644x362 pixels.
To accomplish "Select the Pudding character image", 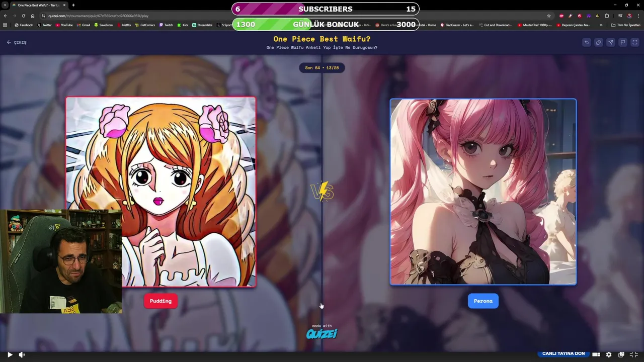I will tap(160, 192).
